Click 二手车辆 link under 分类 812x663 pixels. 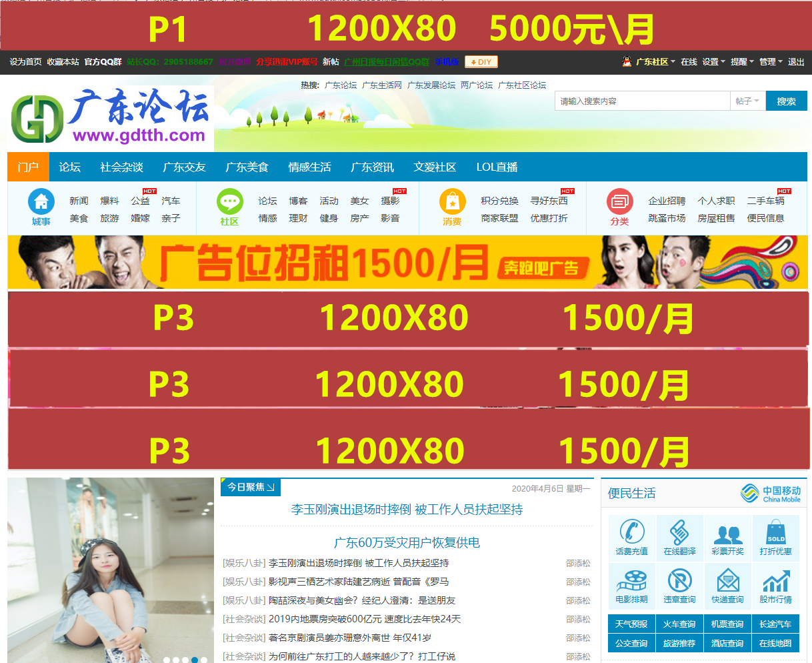click(x=766, y=201)
